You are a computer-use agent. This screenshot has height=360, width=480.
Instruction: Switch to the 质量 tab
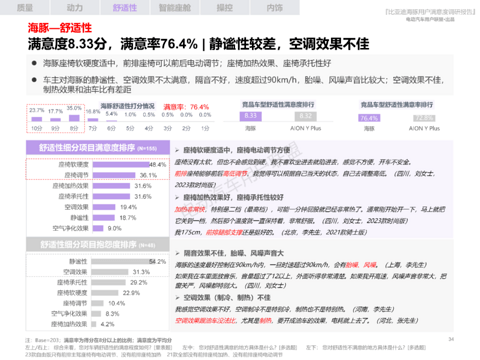click(25, 7)
